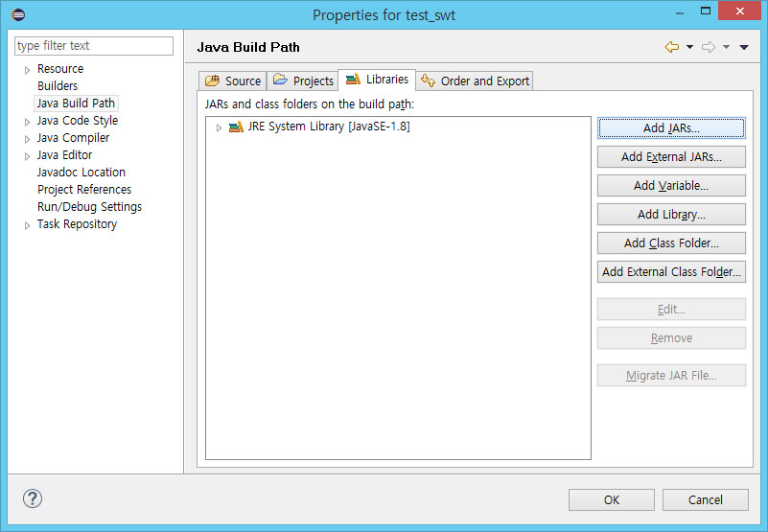Image resolution: width=768 pixels, height=532 pixels.
Task: Expand the Resource tree item
Action: (28, 70)
